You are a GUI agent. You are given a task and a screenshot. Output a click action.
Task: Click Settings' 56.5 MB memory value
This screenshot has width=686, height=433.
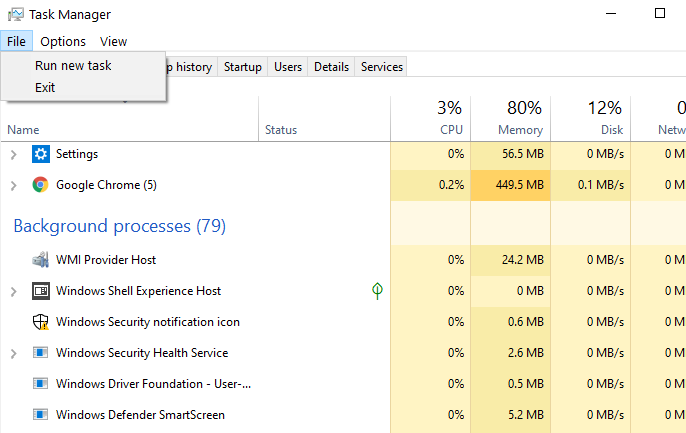click(522, 154)
